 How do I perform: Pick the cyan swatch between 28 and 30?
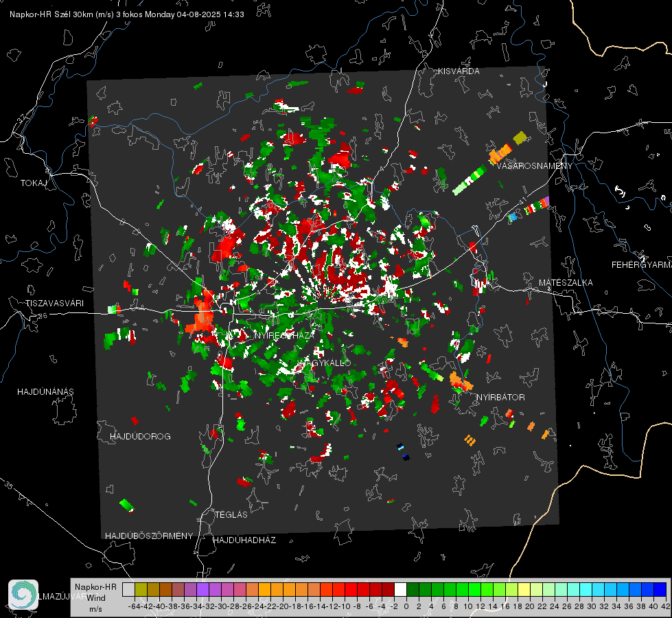click(x=586, y=589)
